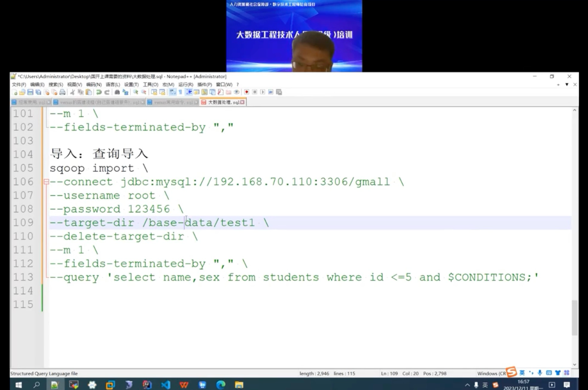Open the 文件(F) menu
The image size is (588, 390).
coord(19,85)
